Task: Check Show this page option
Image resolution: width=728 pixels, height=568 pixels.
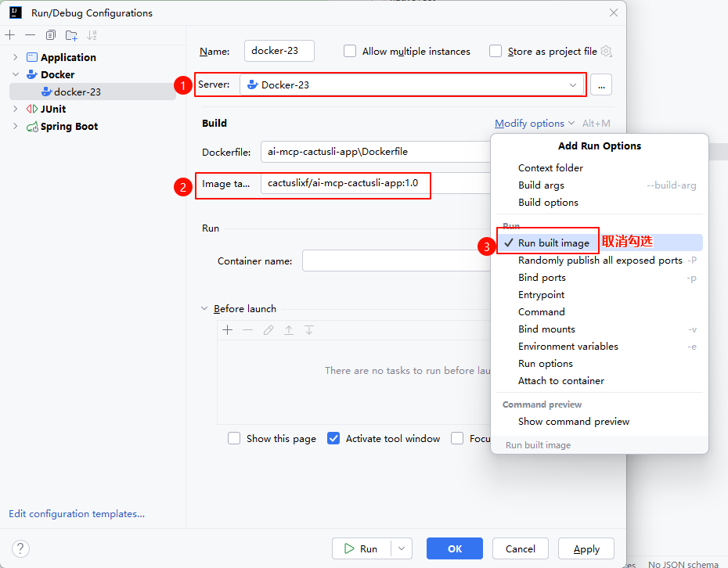Action: (x=234, y=439)
